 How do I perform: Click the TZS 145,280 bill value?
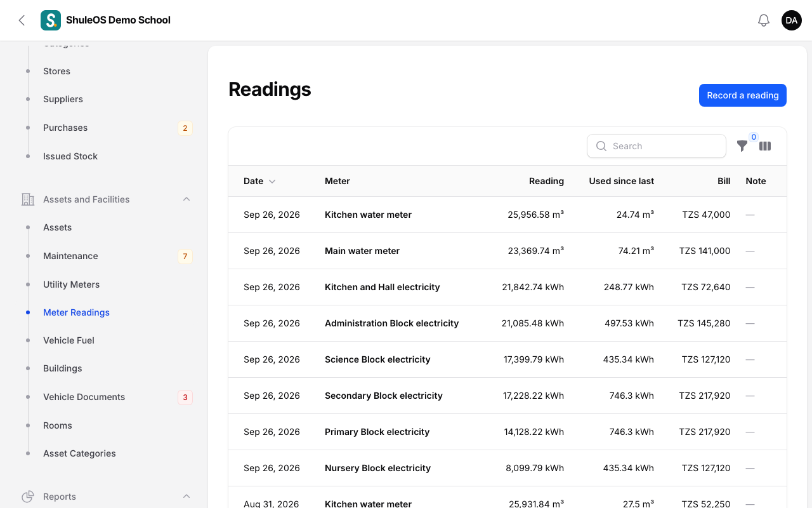tap(704, 323)
